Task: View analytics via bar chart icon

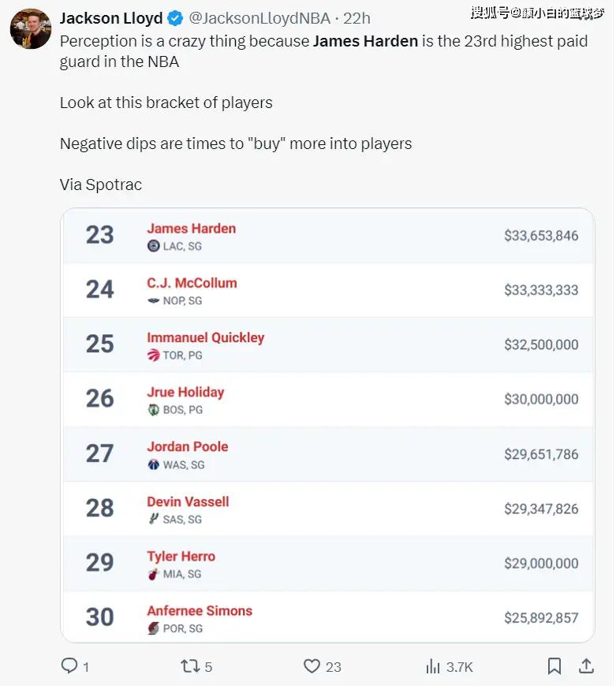Action: point(433,665)
